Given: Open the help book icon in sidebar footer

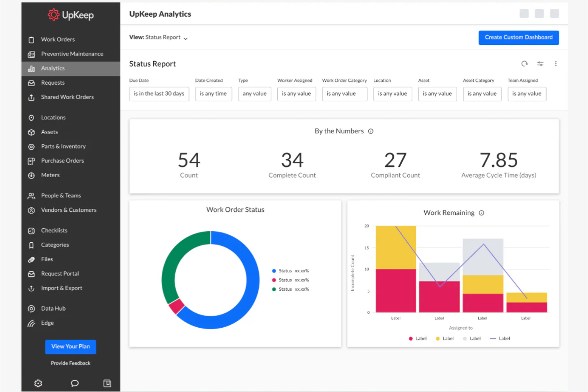Looking at the screenshot, I should pos(107,383).
